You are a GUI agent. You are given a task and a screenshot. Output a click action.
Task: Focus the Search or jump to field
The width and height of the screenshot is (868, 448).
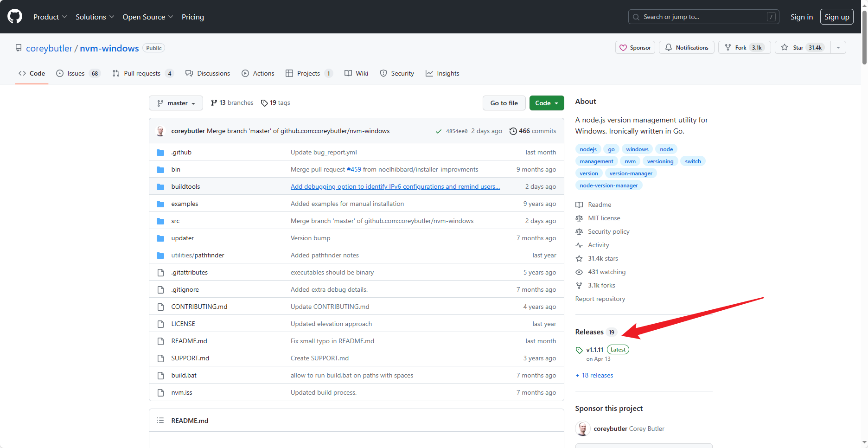click(x=703, y=17)
